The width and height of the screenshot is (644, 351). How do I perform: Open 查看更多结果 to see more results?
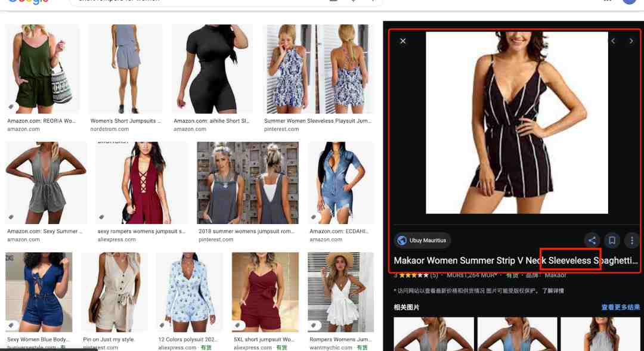(x=621, y=307)
